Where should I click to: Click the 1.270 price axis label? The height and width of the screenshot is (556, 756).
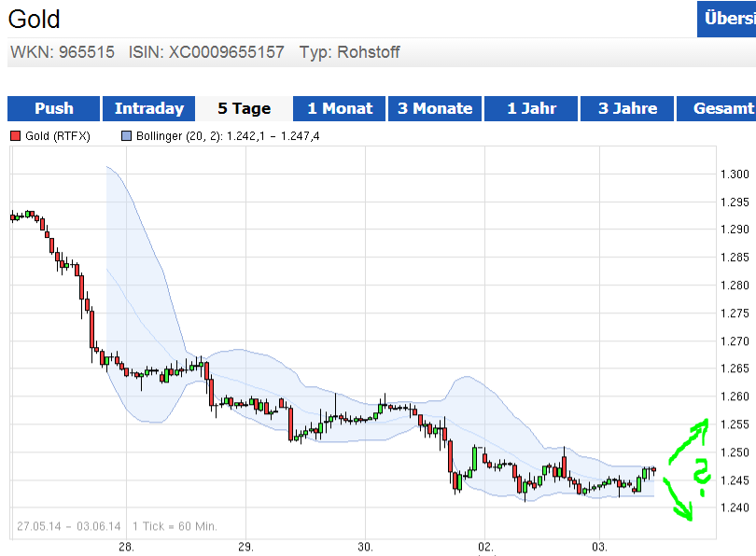pos(735,341)
